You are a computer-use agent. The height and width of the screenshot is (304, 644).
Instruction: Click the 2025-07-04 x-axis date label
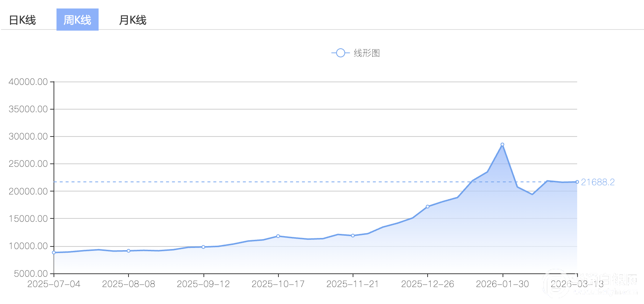coord(54,284)
